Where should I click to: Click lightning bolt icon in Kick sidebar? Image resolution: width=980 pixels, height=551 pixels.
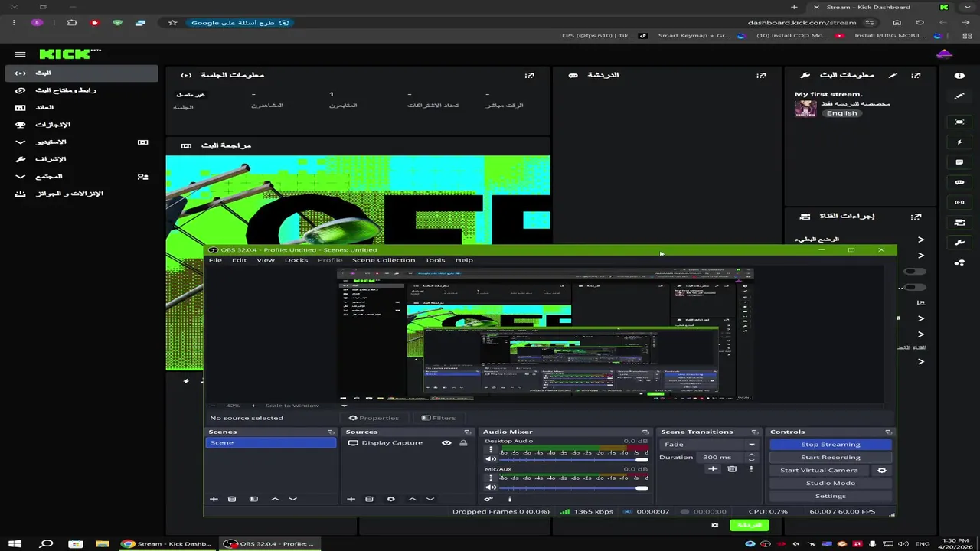(x=959, y=142)
